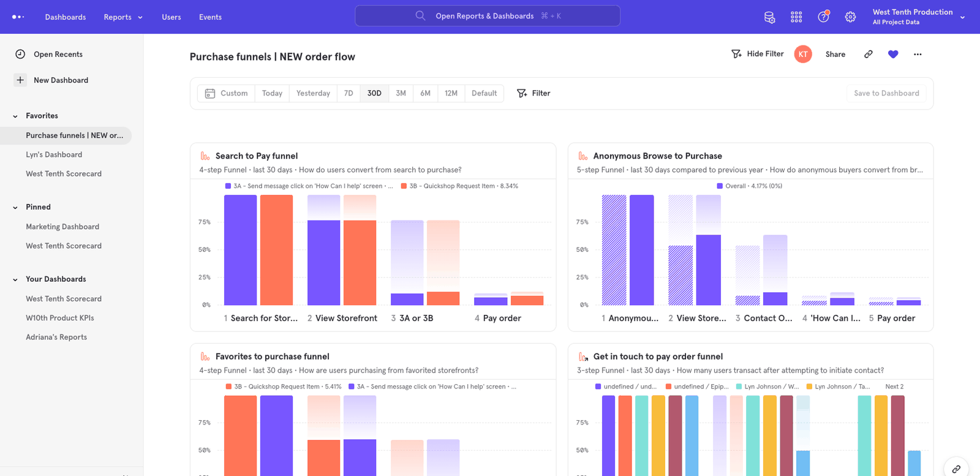This screenshot has width=980, height=476.
Task: Click the New Dashboard plus icon
Action: (x=20, y=80)
